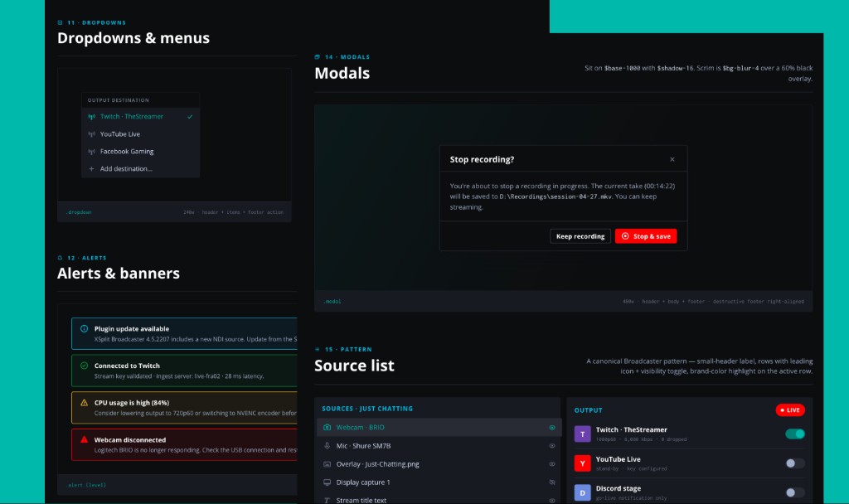849x504 pixels.
Task: Click the Stop & save button
Action: [x=646, y=235]
